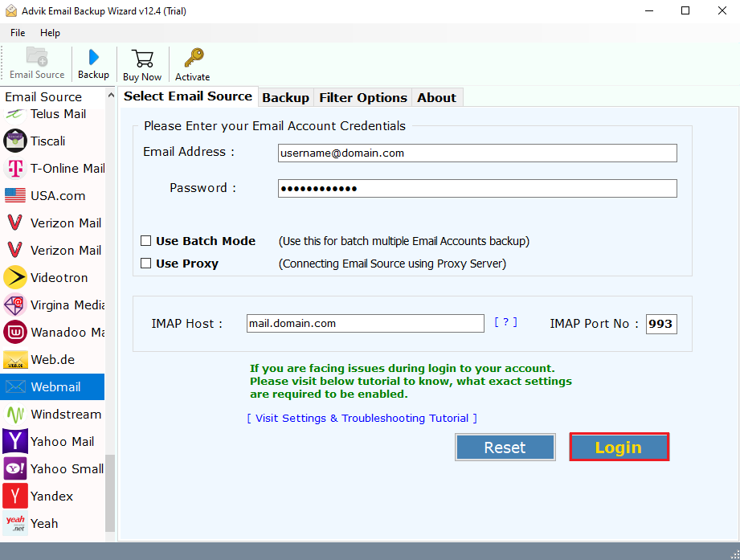
Task: Switch to the Select Email Source tab
Action: coord(188,96)
